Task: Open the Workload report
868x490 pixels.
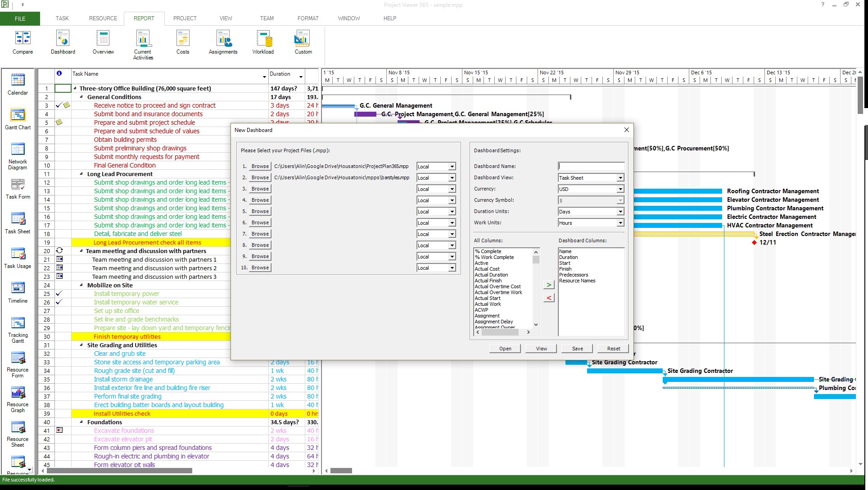Action: click(263, 42)
